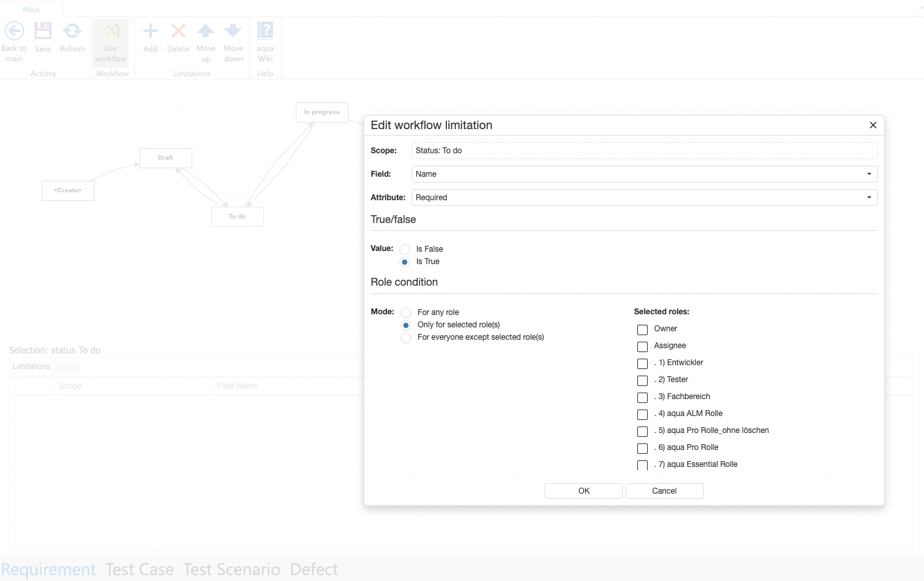Confirm with the OK button
Image resolution: width=924 pixels, height=581 pixels.
(x=583, y=490)
